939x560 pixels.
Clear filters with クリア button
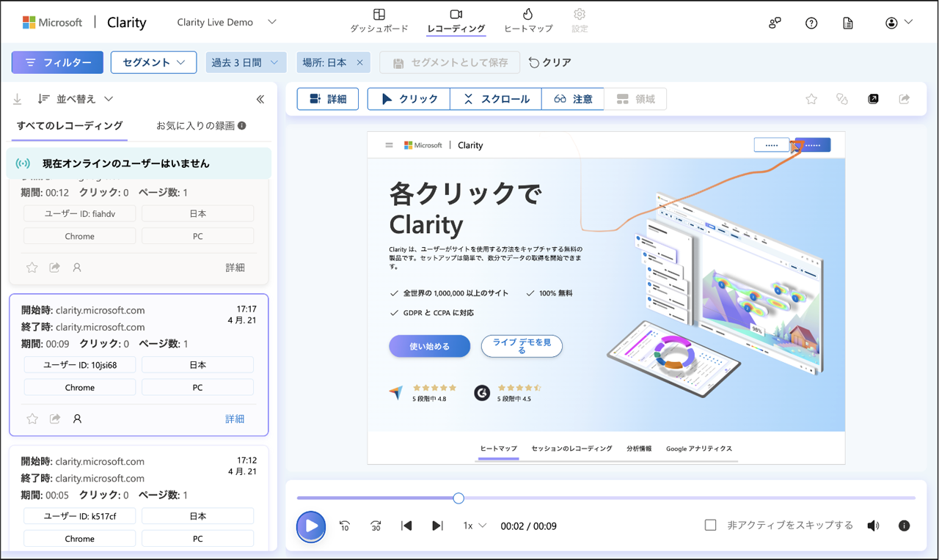(549, 62)
